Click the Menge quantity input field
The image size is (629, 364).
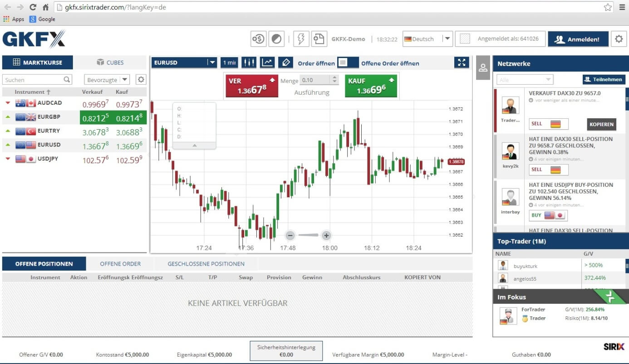coord(315,80)
